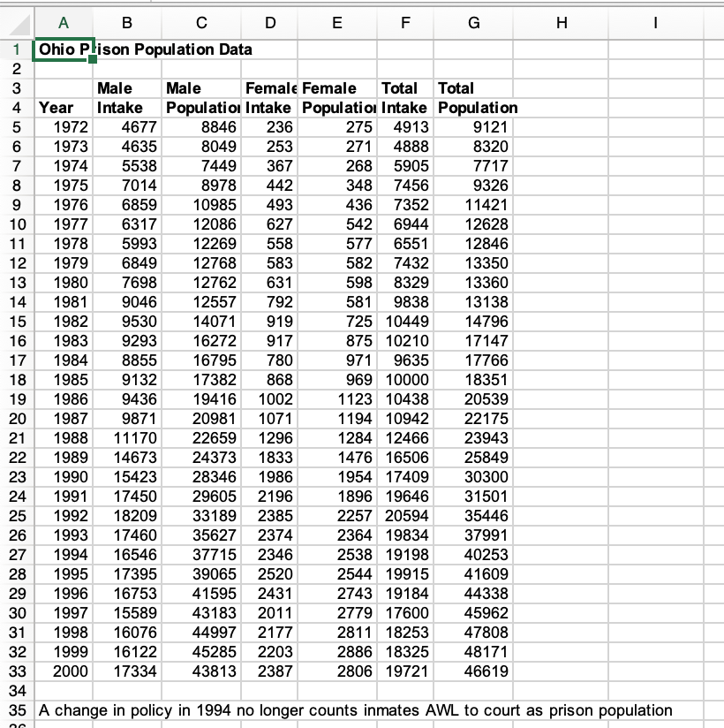Select column I header
Viewport: 724px width, 728px height.
(656, 23)
